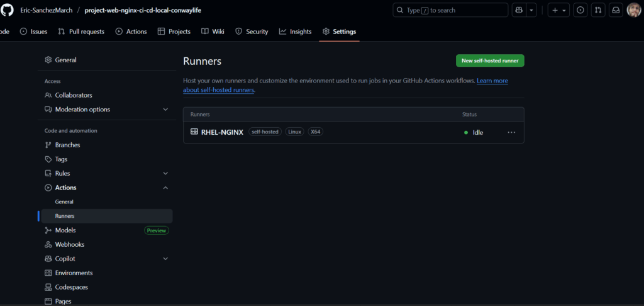Click the Collaborators people icon
Screen dimensions: 644x306
point(48,95)
